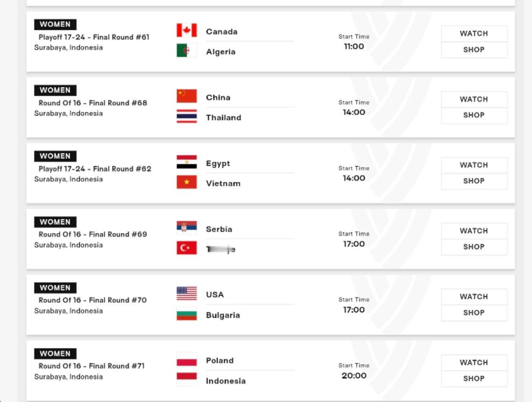Click the Vietnam flag icon
532x402 pixels.
pyautogui.click(x=187, y=182)
